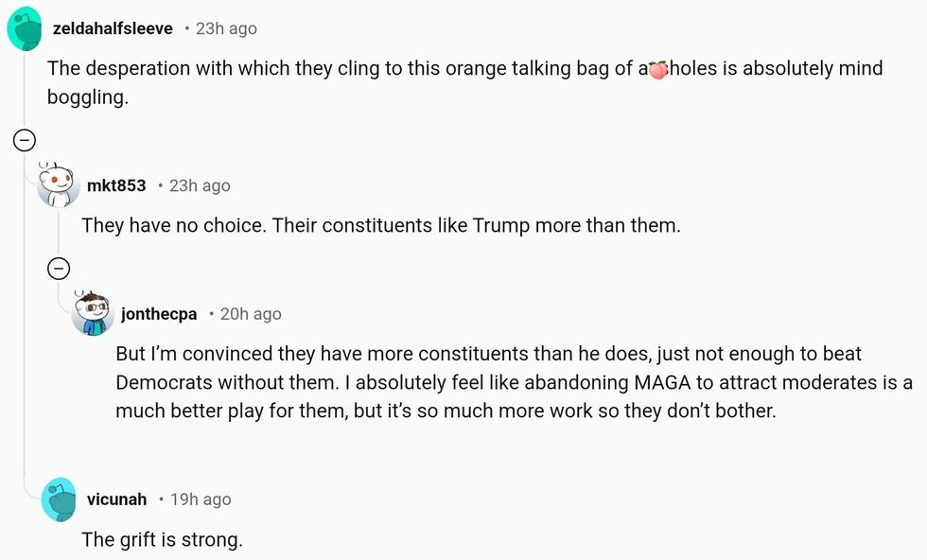
Task: Open the zeldahalfsleeve username link
Action: pyautogui.click(x=113, y=28)
